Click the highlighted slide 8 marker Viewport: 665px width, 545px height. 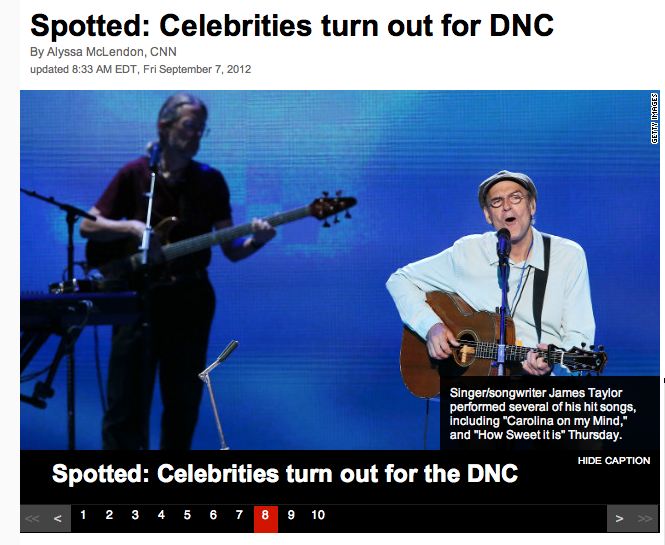[x=265, y=517]
